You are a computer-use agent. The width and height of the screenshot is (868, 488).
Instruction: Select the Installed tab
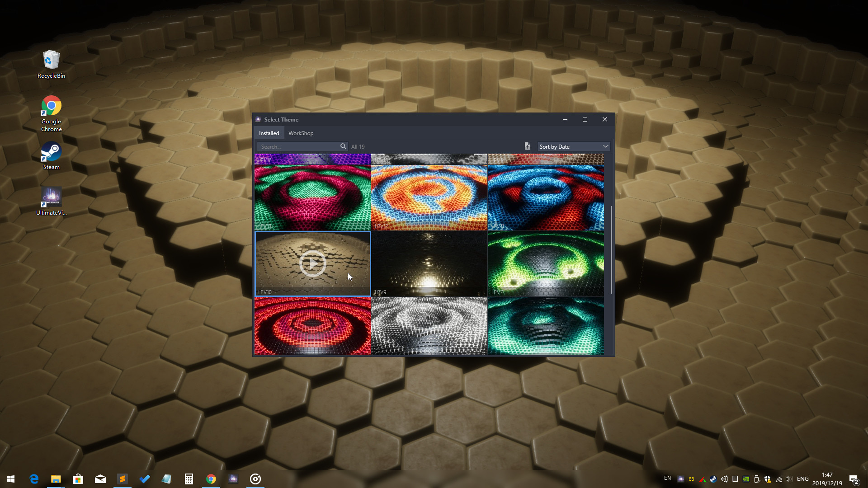click(269, 133)
